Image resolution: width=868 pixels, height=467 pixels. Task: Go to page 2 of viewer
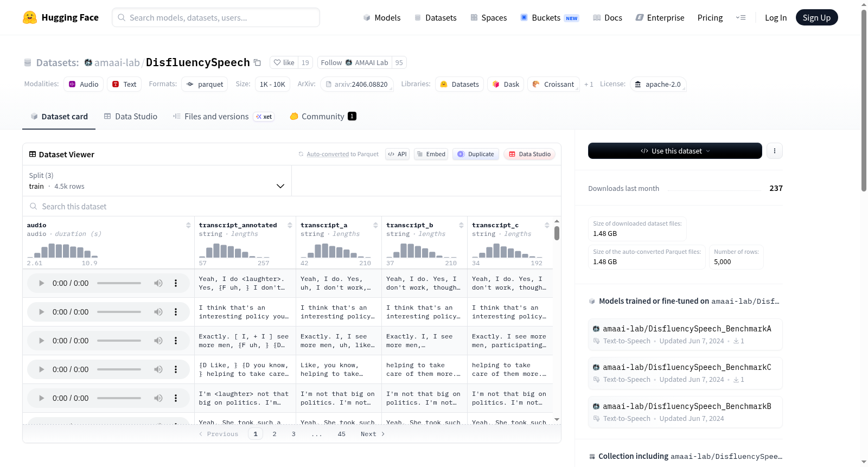click(x=275, y=434)
